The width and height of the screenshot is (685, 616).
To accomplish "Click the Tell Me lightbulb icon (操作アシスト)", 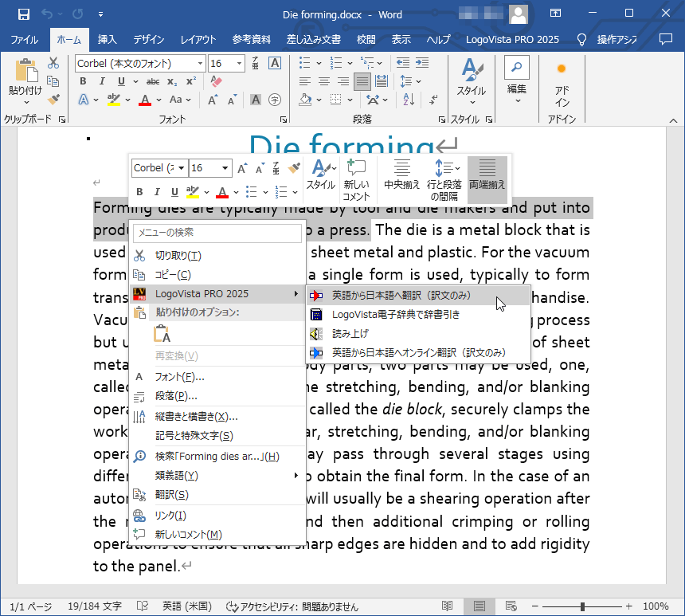I will pos(581,40).
